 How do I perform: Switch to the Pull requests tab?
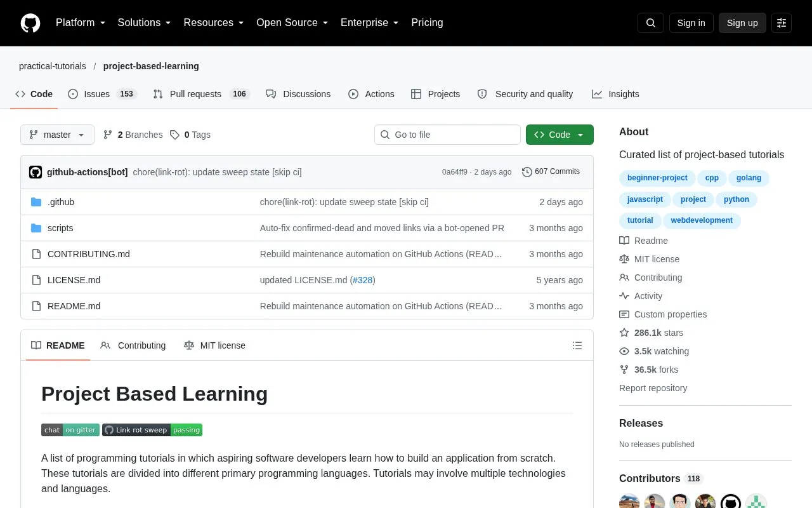(201, 94)
